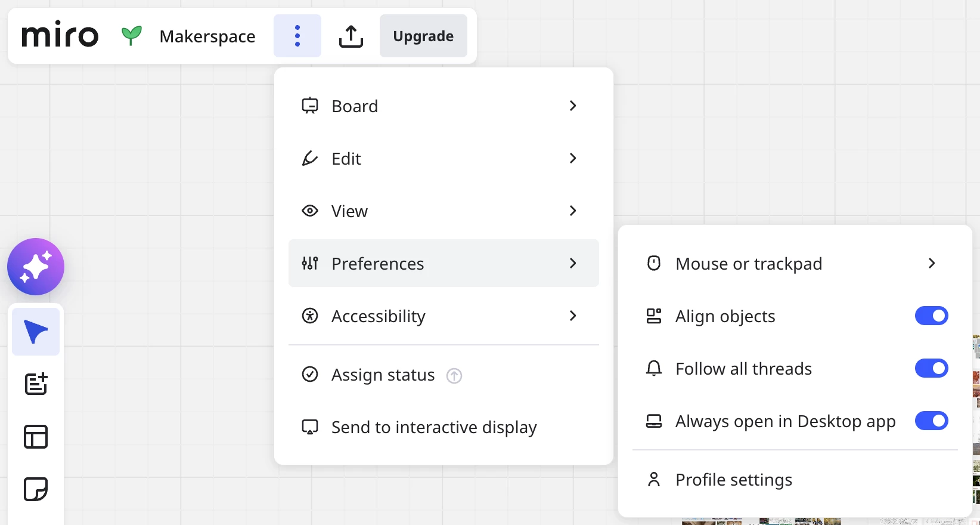Click the Assign status upgrade badge
This screenshot has width=980, height=525.
point(454,375)
